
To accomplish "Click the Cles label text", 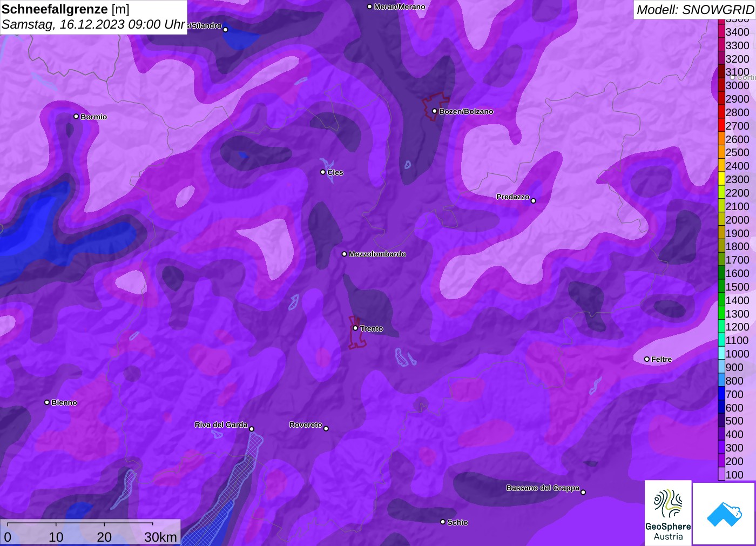I will click(x=335, y=172).
